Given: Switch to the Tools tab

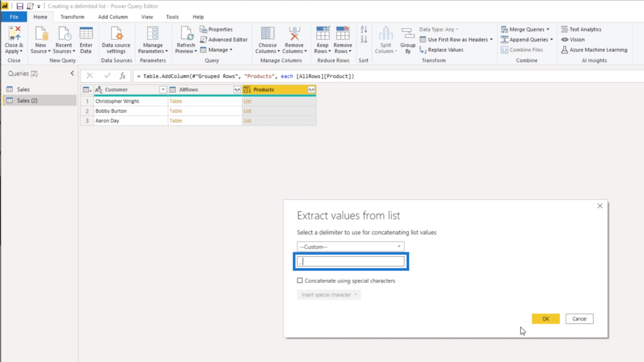Looking at the screenshot, I should coord(172,17).
